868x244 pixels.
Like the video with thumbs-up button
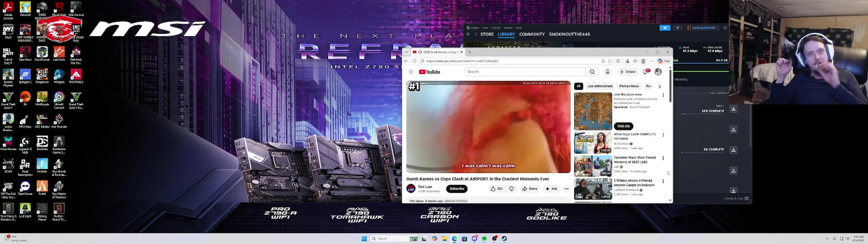click(x=496, y=189)
